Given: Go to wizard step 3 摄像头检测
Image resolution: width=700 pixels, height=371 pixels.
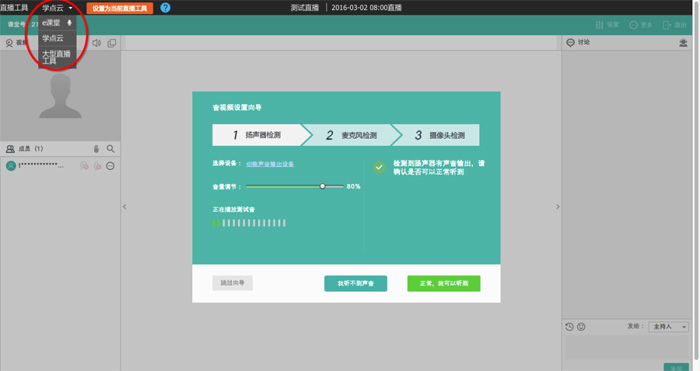Looking at the screenshot, I should pyautogui.click(x=440, y=135).
